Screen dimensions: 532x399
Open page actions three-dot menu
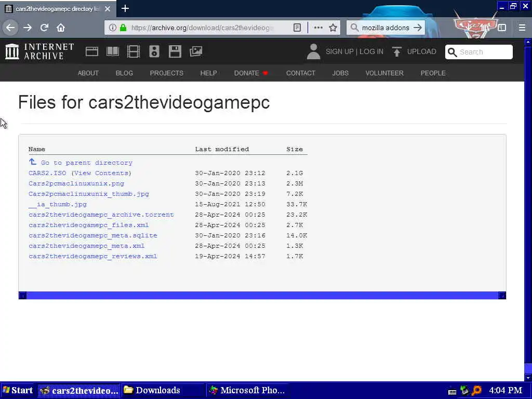[318, 28]
